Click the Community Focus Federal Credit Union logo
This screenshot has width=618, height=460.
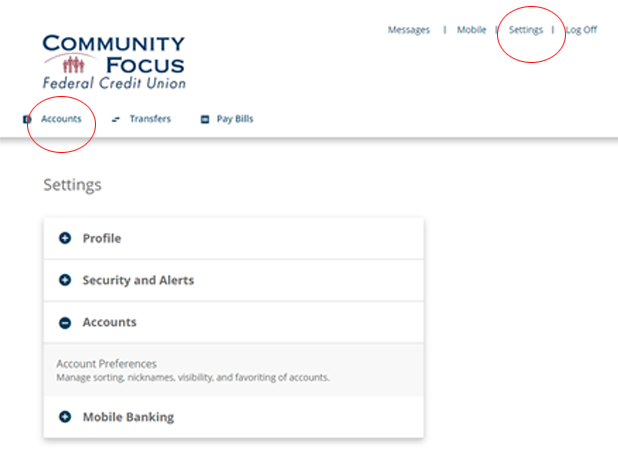tap(114, 62)
